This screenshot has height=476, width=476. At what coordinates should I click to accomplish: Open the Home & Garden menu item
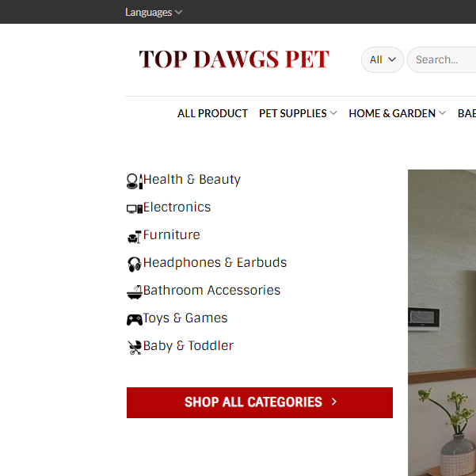[x=392, y=113]
